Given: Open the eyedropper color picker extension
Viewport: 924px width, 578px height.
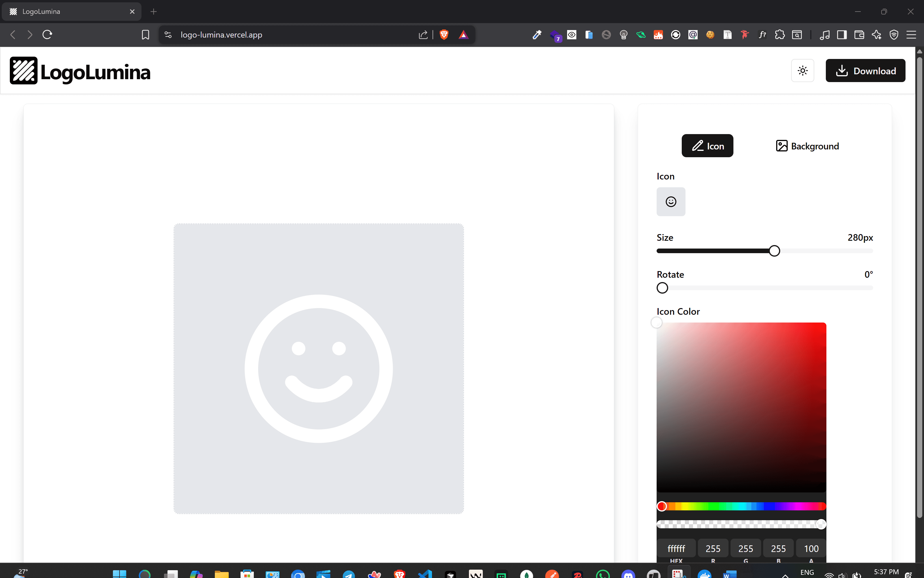Looking at the screenshot, I should [x=537, y=35].
